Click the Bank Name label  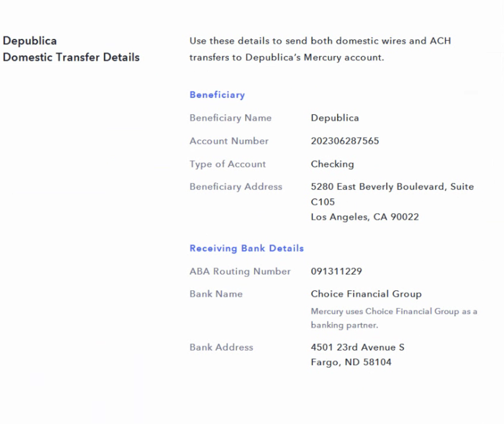coord(216,294)
